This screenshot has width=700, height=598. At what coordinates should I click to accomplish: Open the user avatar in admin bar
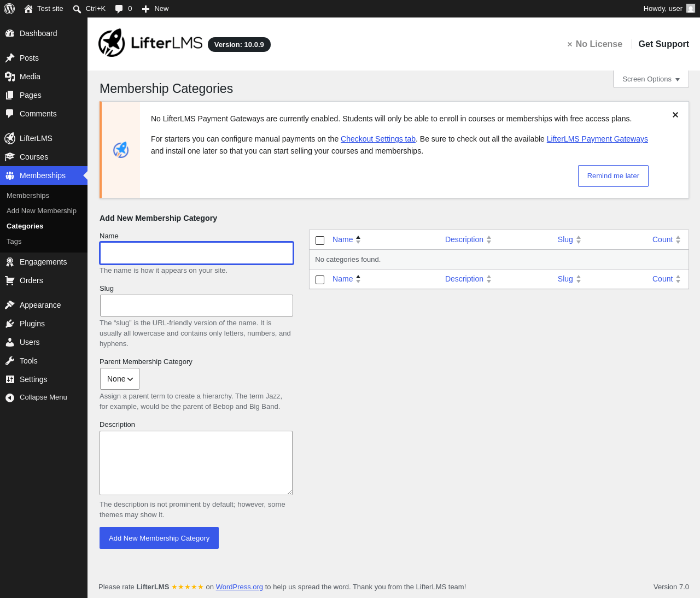pyautogui.click(x=691, y=9)
